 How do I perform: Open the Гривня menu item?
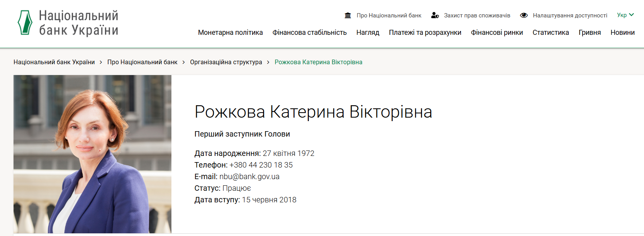(590, 32)
